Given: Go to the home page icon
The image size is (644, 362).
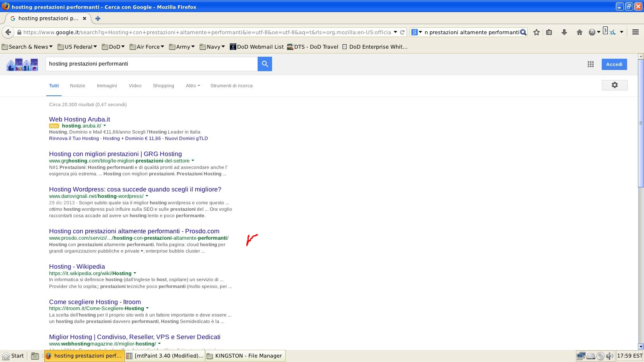Looking at the screenshot, I should pyautogui.click(x=580, y=32).
